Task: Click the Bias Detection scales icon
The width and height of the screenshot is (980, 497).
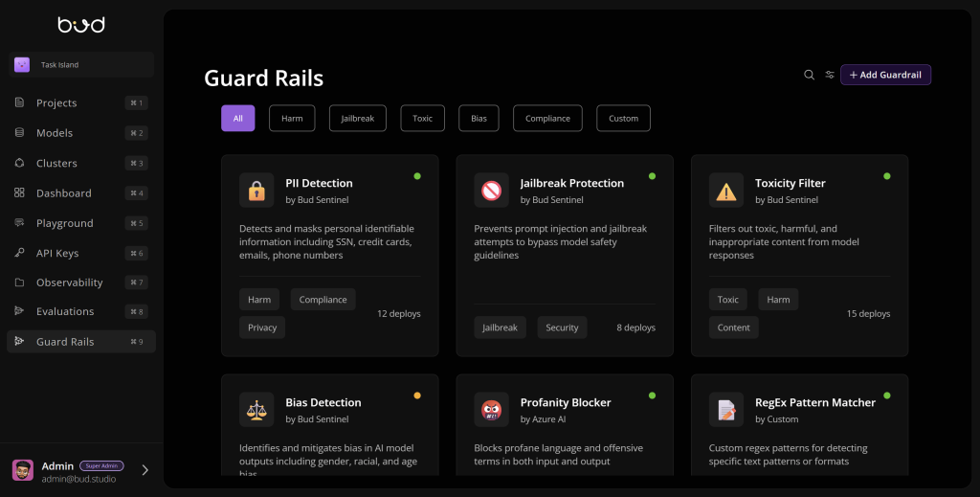Action: click(x=256, y=410)
